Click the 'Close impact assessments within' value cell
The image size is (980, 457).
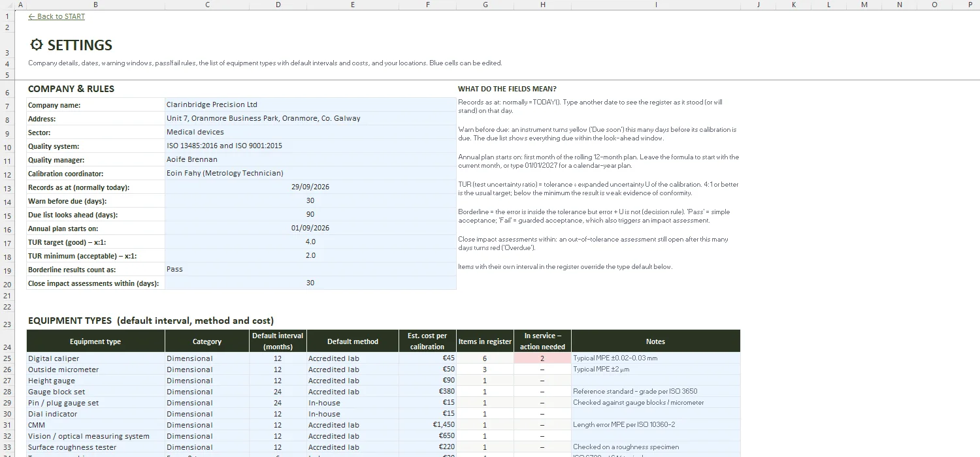310,283
